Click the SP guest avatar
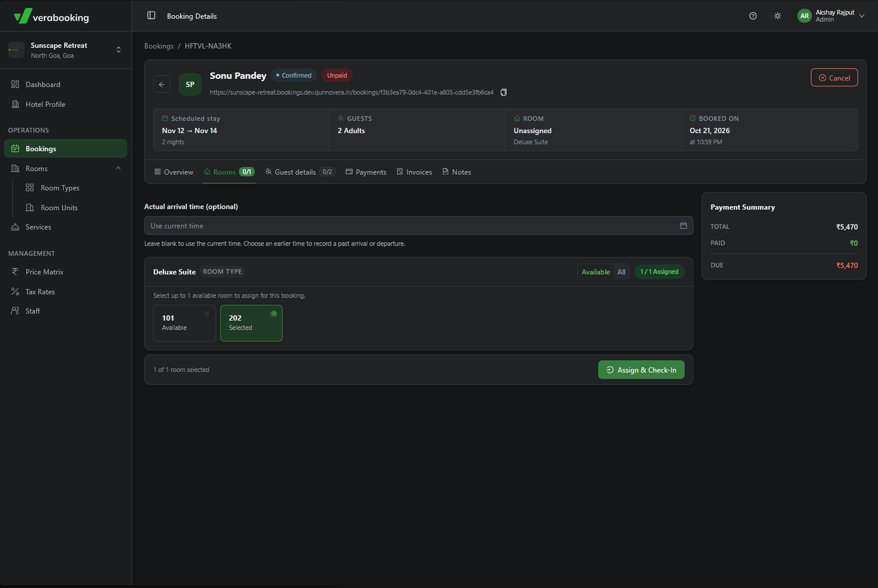 pyautogui.click(x=190, y=84)
